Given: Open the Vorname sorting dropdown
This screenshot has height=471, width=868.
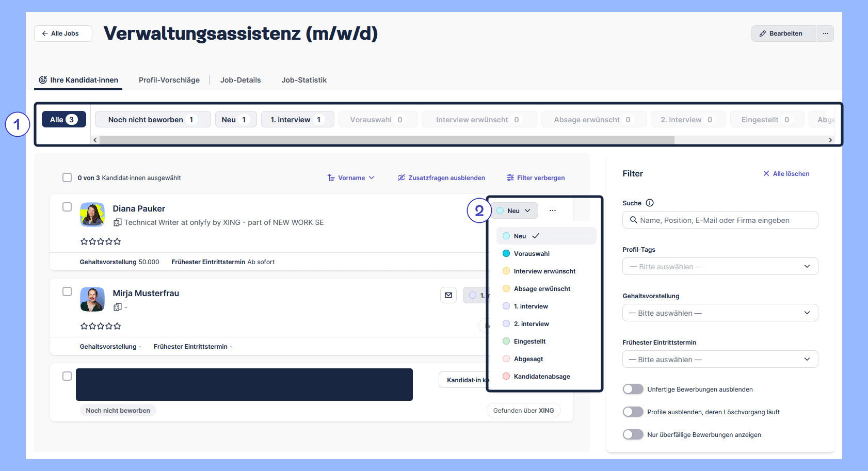Looking at the screenshot, I should [x=351, y=177].
